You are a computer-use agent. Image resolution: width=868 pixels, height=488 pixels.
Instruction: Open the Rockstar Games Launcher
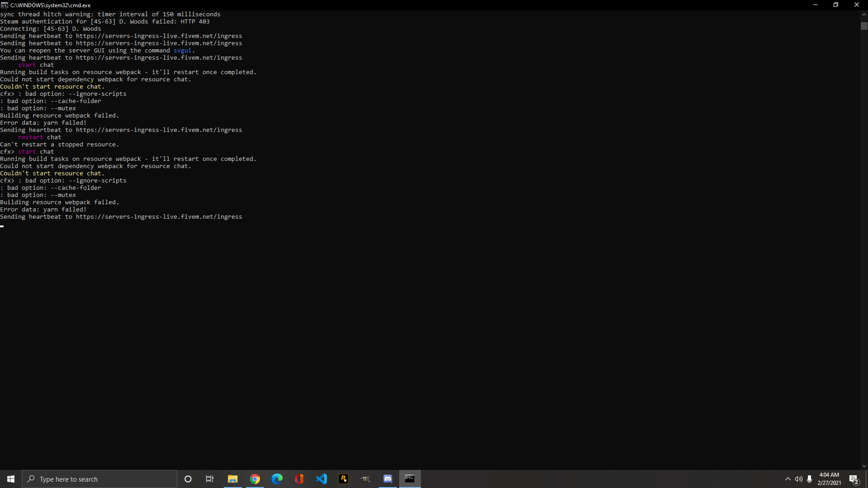344,479
